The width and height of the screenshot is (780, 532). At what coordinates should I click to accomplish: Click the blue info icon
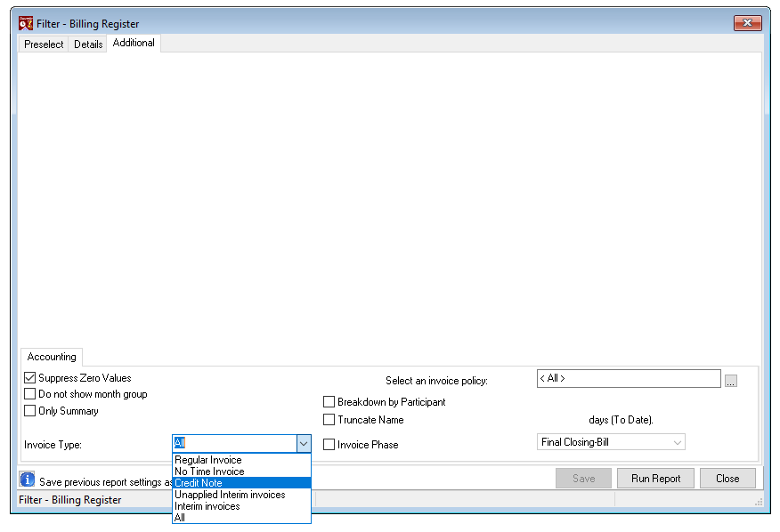(x=27, y=480)
